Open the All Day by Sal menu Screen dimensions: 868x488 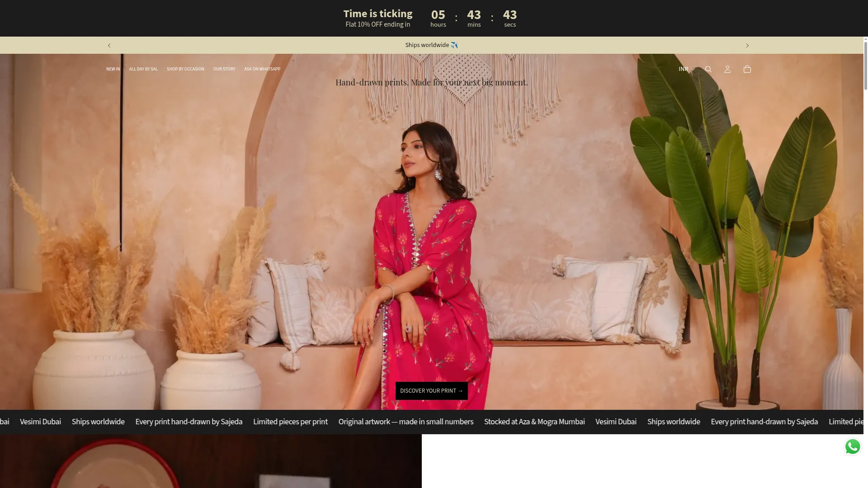point(143,69)
